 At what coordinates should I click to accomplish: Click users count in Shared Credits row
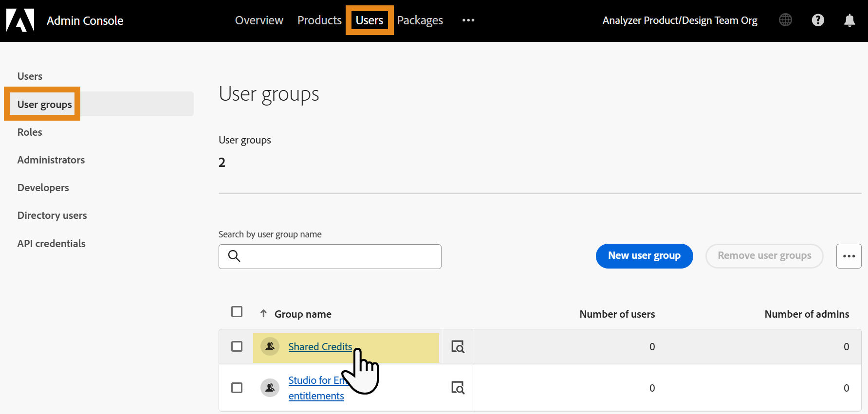652,346
